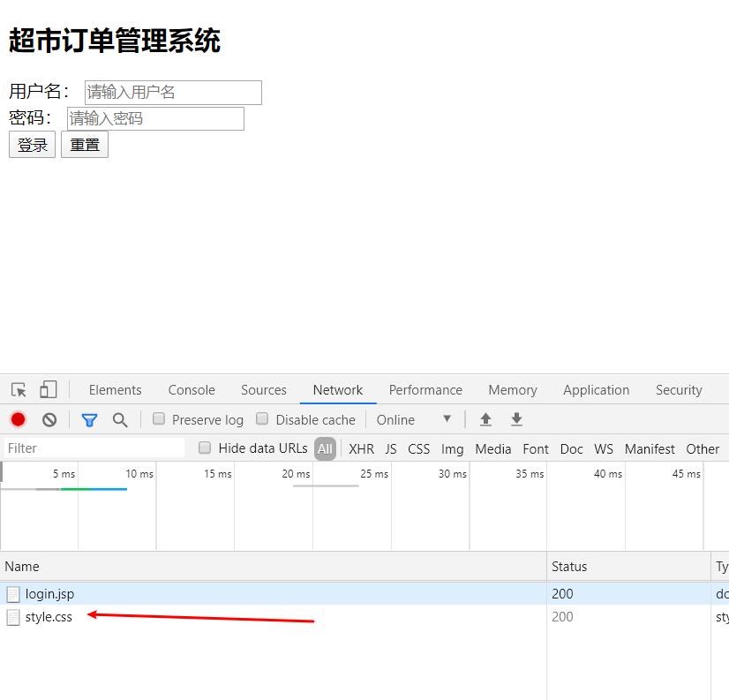Filter requests by WS
This screenshot has height=700, width=729.
coord(604,448)
